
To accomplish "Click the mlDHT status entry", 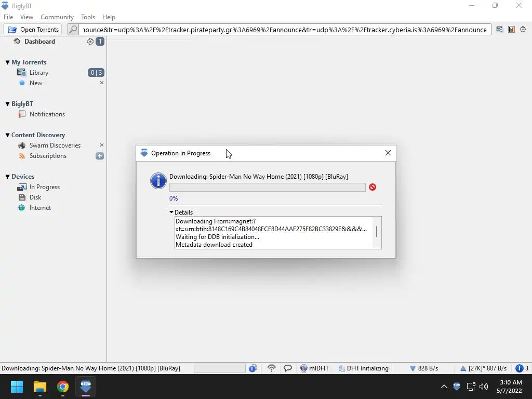I will pyautogui.click(x=314, y=368).
